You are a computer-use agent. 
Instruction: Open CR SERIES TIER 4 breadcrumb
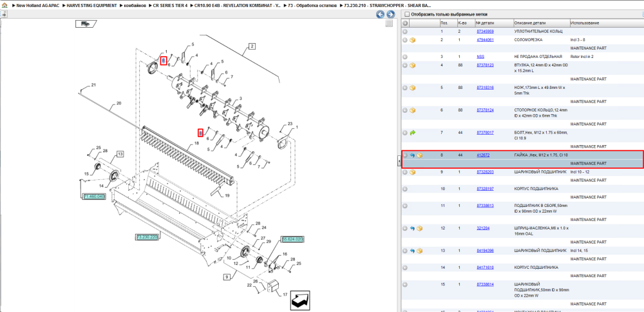coord(170,6)
